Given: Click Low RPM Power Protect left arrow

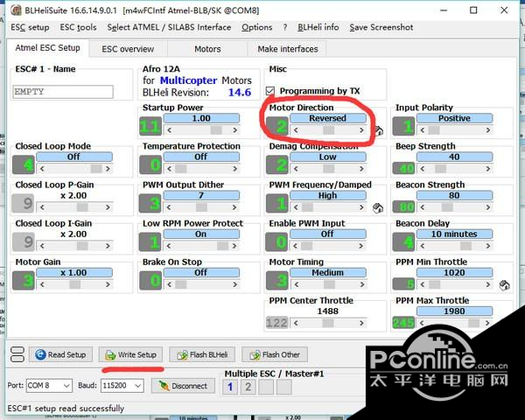Looking at the screenshot, I should [x=169, y=246].
